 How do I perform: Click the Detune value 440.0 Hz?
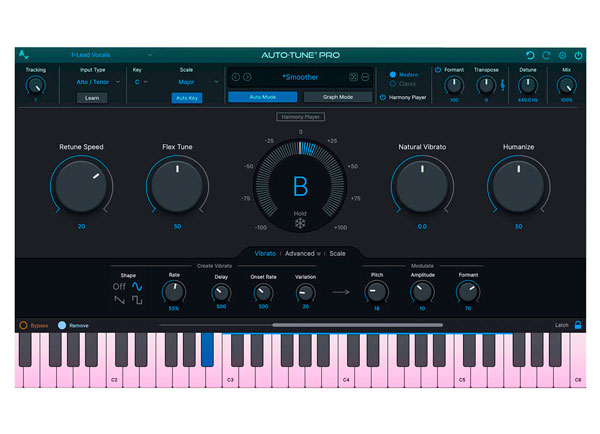coord(528,100)
